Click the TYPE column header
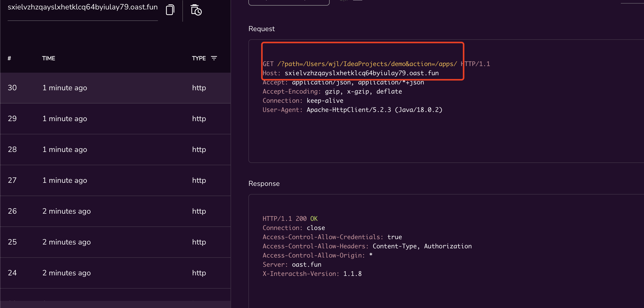Image resolution: width=644 pixels, height=308 pixels. [199, 58]
